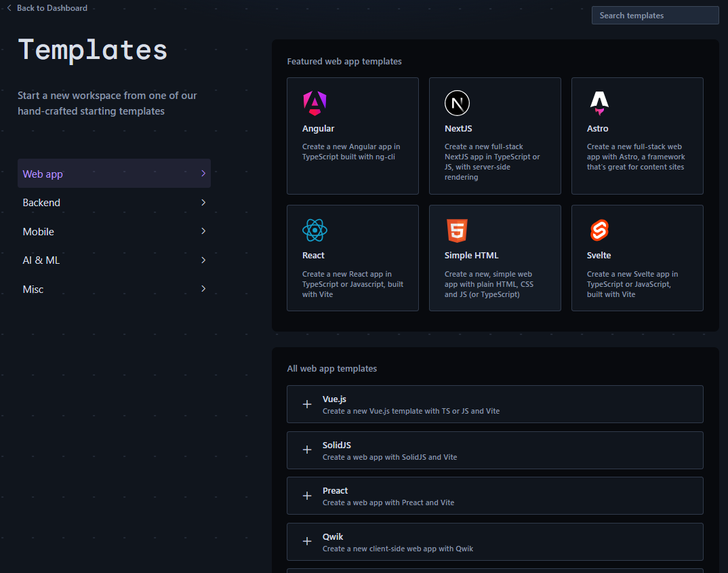Click the plus icon beside Vue.js

coord(307,404)
